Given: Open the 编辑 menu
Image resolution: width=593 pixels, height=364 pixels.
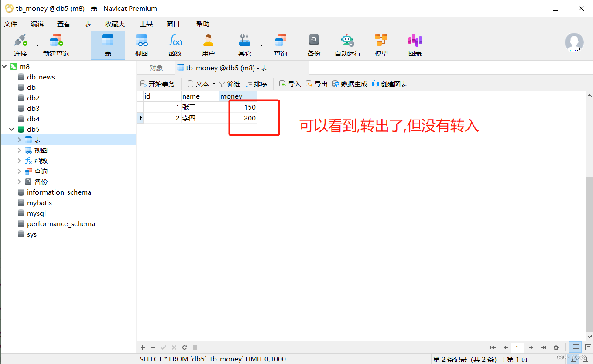Looking at the screenshot, I should [x=37, y=24].
